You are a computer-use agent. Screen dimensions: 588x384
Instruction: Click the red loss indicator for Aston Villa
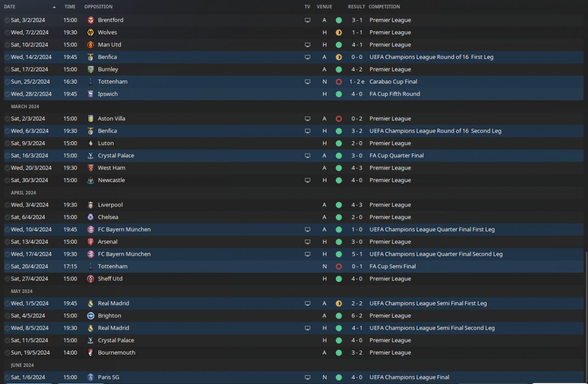339,119
